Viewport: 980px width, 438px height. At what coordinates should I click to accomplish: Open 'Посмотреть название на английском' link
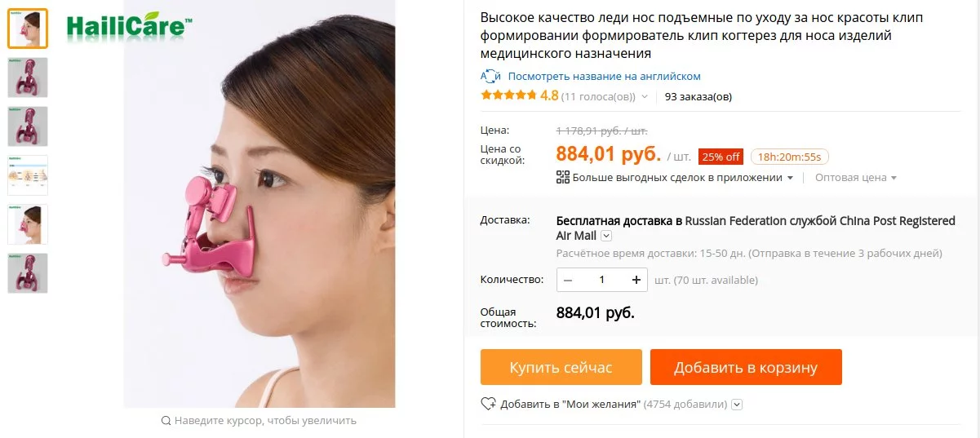pyautogui.click(x=604, y=76)
